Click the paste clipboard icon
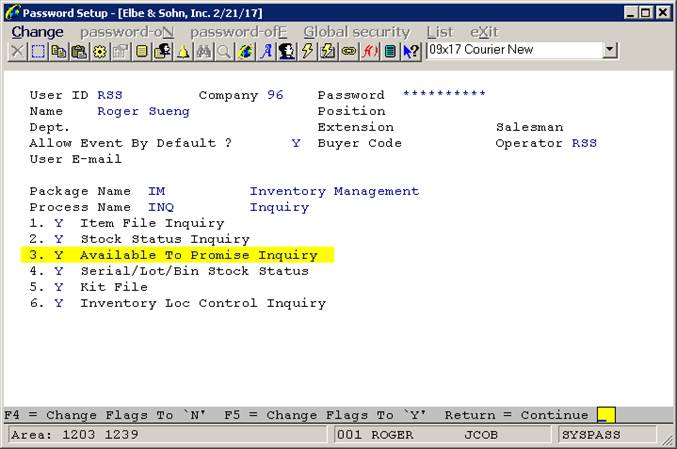 79,52
